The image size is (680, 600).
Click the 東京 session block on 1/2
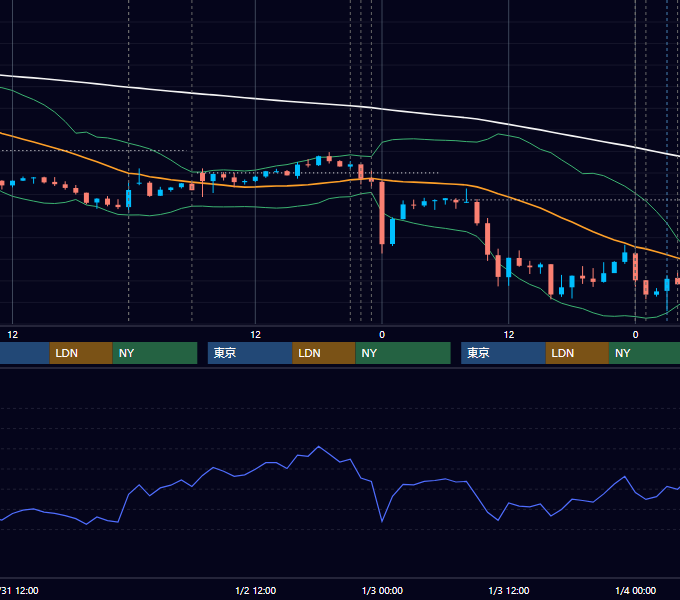coord(250,353)
